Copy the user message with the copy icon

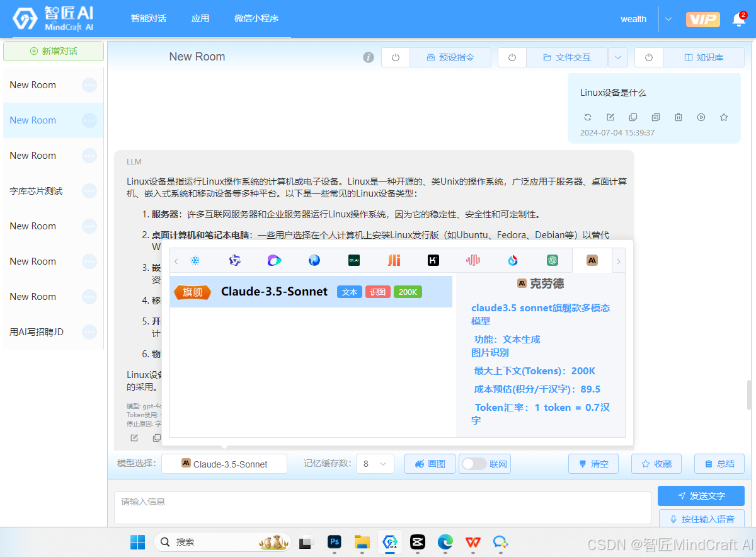point(633,117)
